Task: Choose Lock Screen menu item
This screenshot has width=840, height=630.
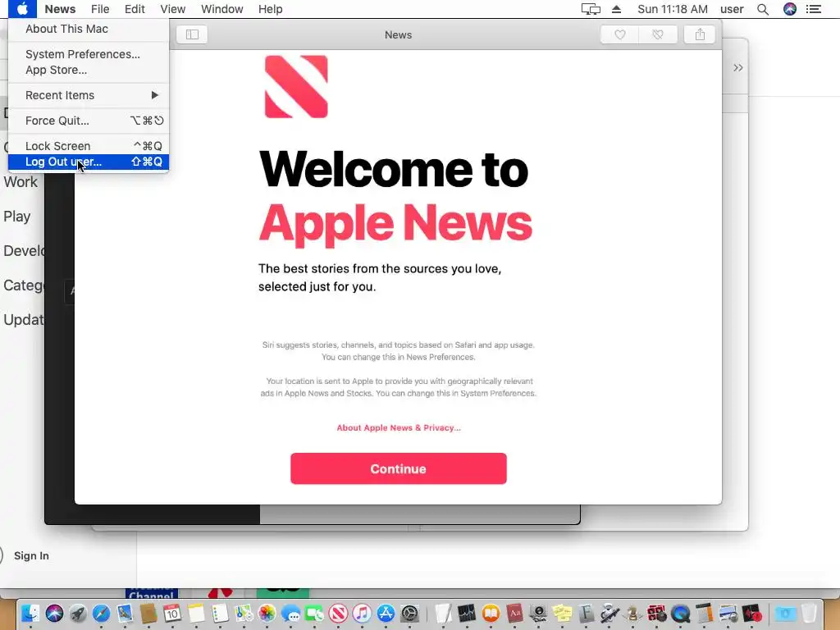Action: [x=89, y=146]
